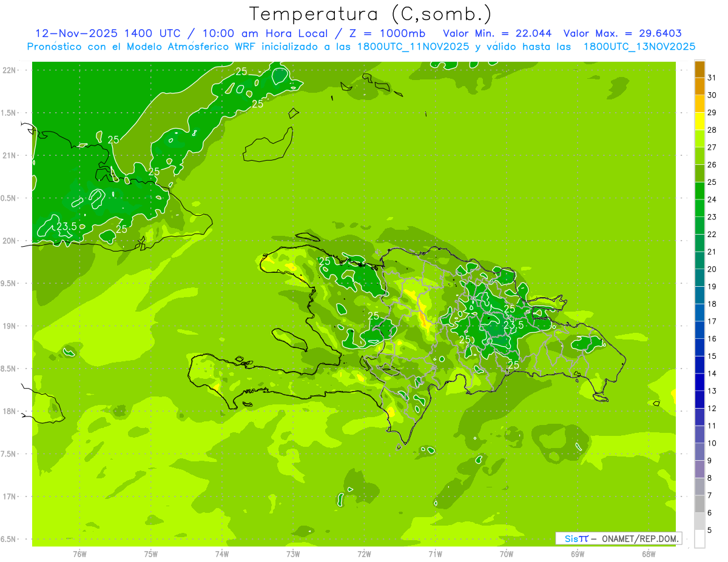The width and height of the screenshot is (728, 562).
Task: Click the '31' value on the color scale
Action: [712, 78]
